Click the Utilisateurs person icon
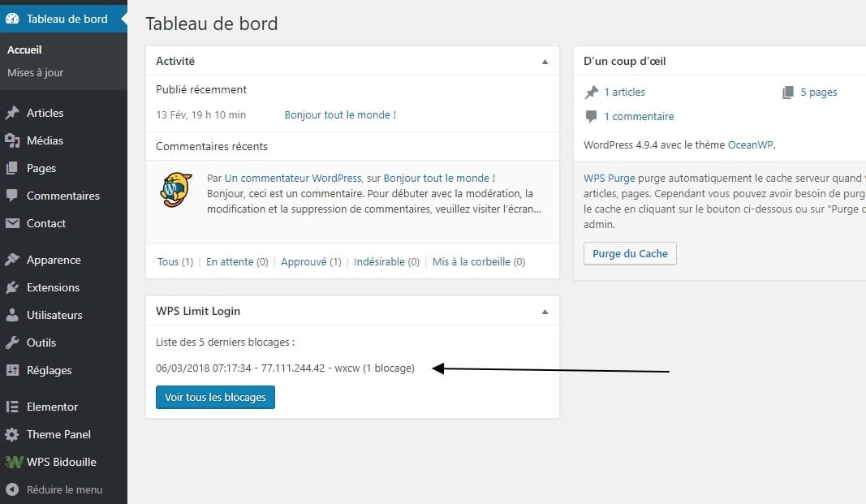The height and width of the screenshot is (504, 866). coord(12,315)
